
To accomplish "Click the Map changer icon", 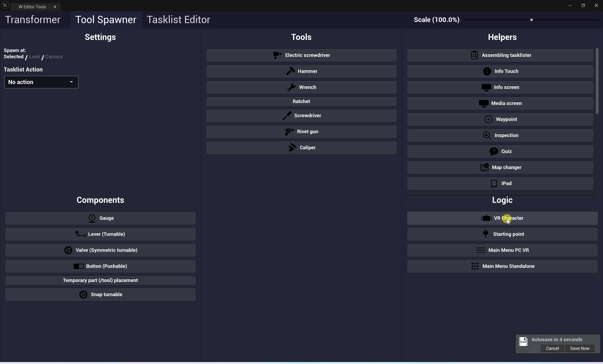I will pyautogui.click(x=484, y=167).
